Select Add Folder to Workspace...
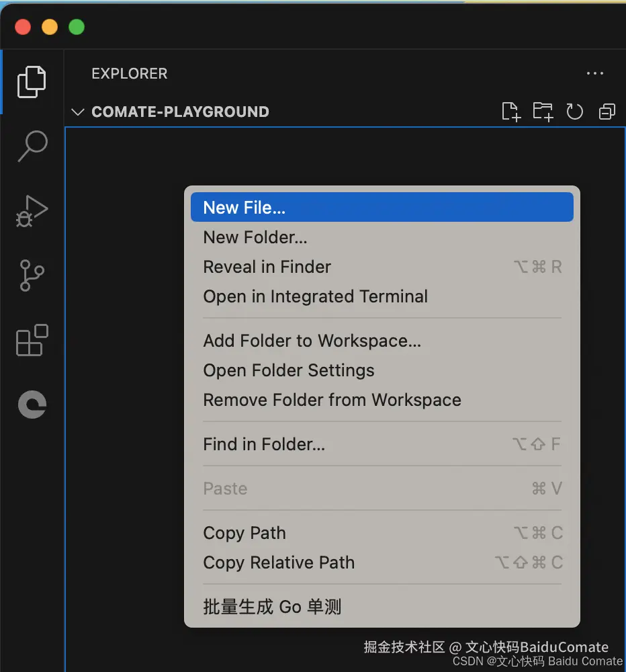 [382, 341]
